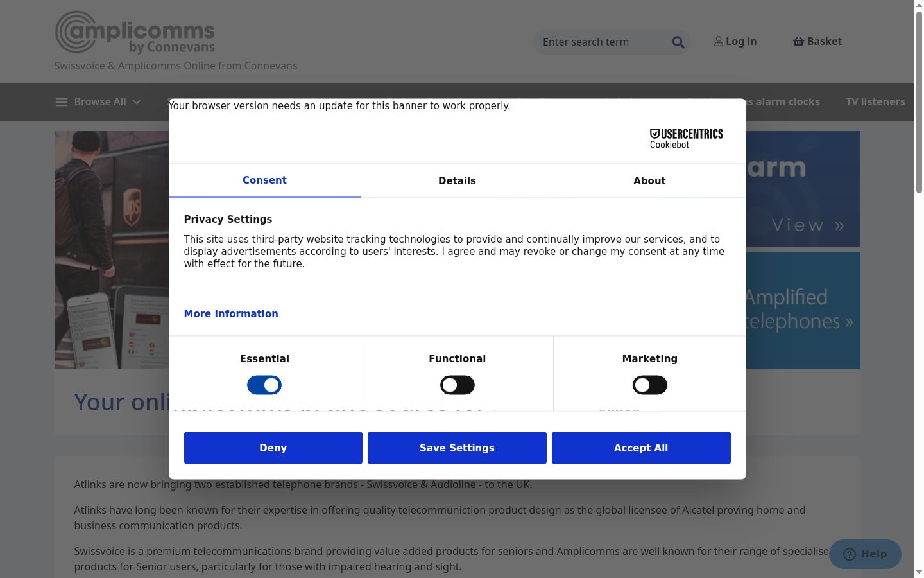Switch to the Details tab

(457, 181)
